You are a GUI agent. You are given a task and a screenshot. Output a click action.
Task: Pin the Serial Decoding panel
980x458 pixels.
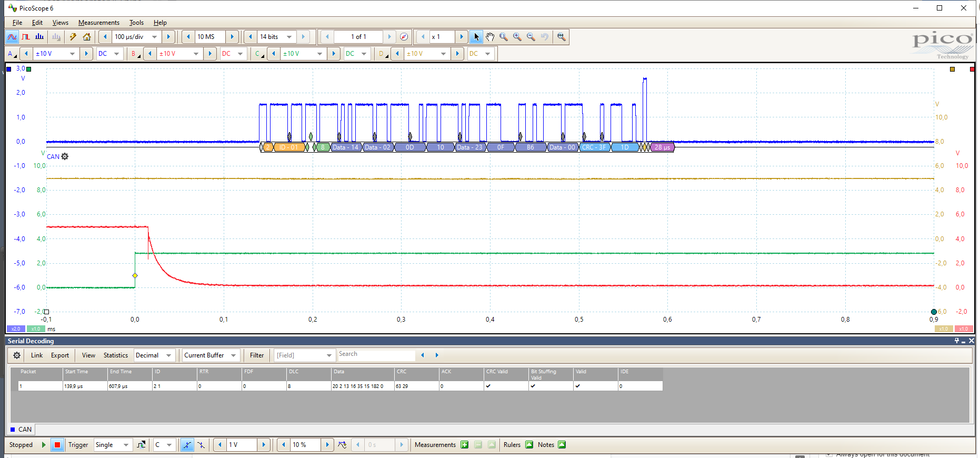[x=957, y=341]
